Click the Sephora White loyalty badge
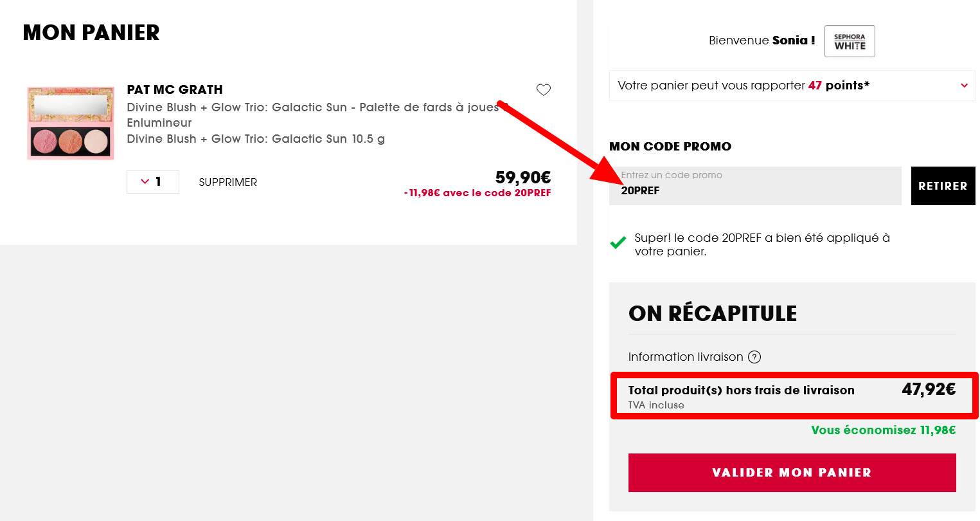The width and height of the screenshot is (980, 521). (850, 41)
